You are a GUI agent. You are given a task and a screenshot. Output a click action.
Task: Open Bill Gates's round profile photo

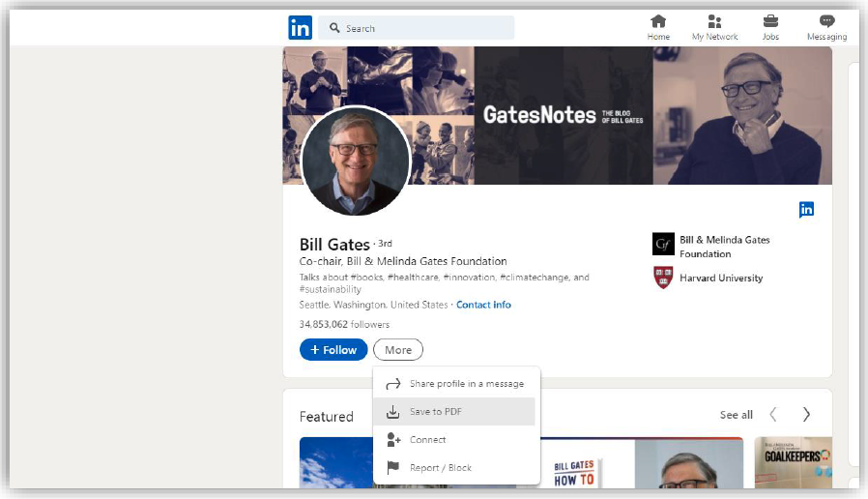pos(356,161)
